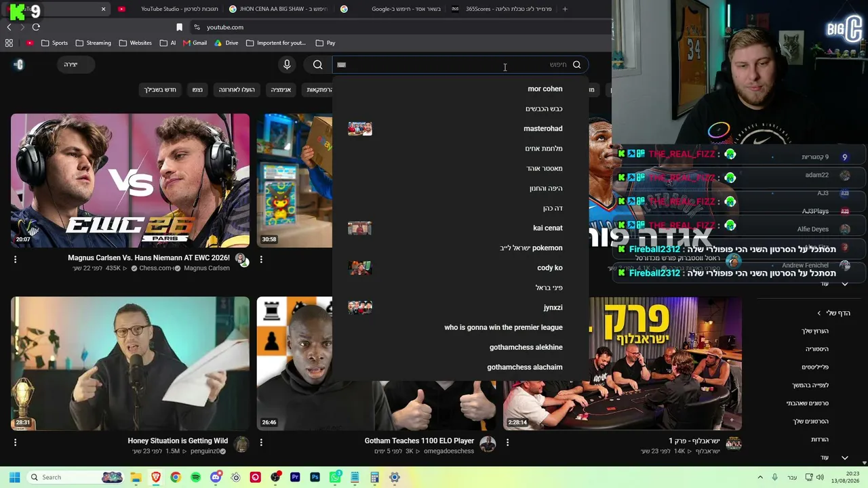Open Photoshop from the taskbar

tap(315, 477)
